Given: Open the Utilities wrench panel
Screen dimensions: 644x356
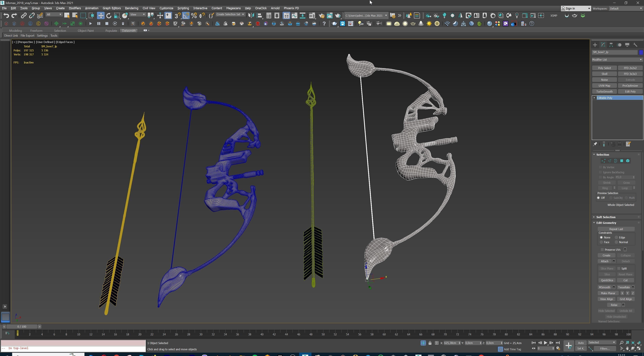Looking at the screenshot, I should coord(635,45).
